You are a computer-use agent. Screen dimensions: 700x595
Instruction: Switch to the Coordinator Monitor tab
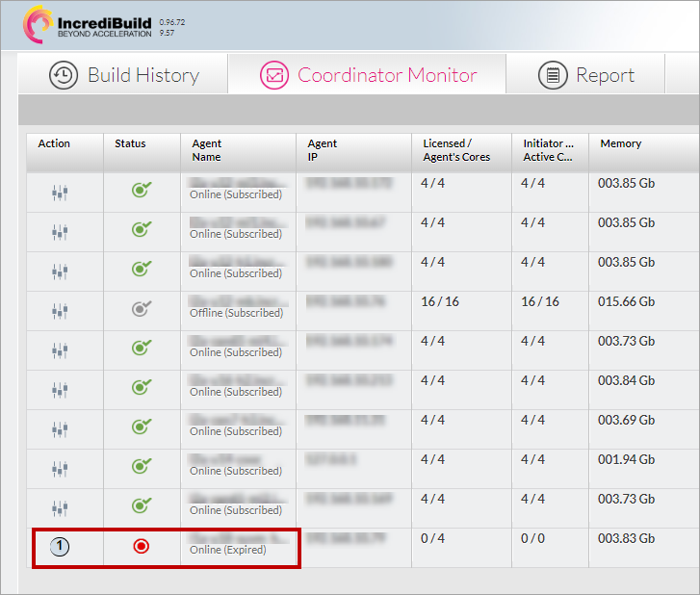367,75
